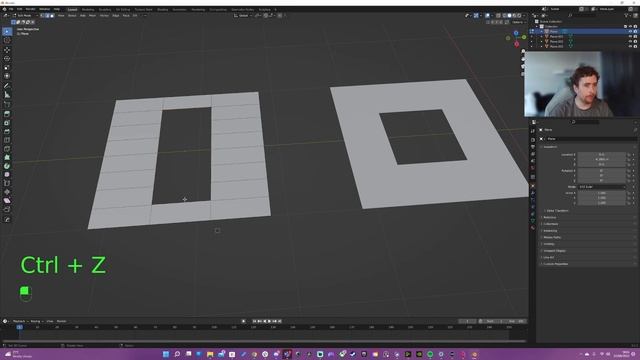Select the pink Shear tool
Viewport: 640px width, 360px height.
(x=7, y=200)
